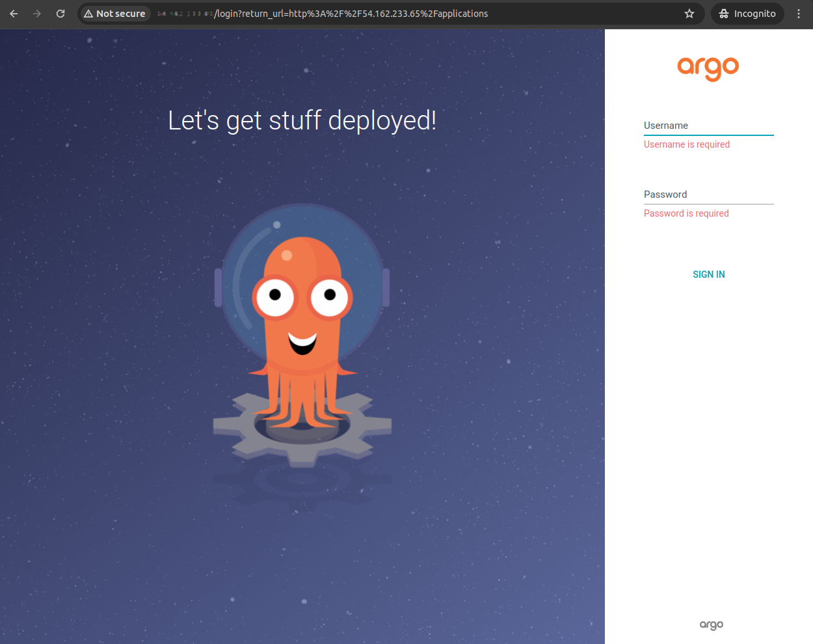
Task: Click the back navigation arrow
Action: [13, 14]
